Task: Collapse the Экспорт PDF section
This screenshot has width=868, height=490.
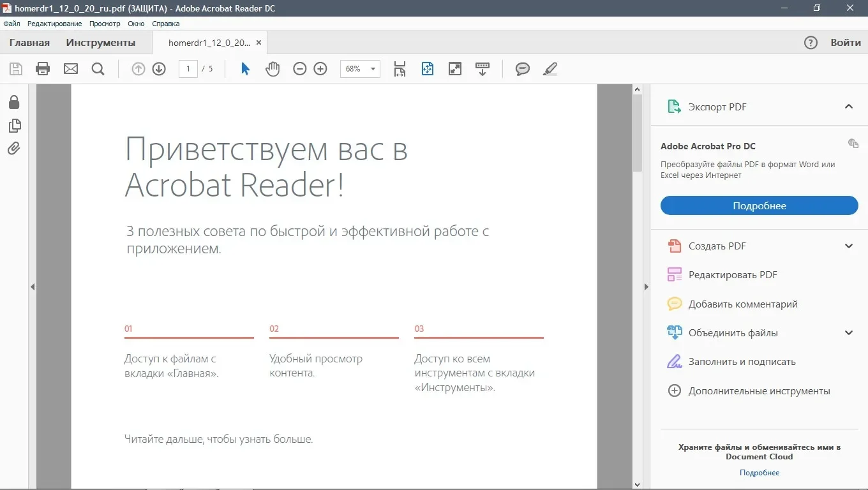Action: [849, 107]
